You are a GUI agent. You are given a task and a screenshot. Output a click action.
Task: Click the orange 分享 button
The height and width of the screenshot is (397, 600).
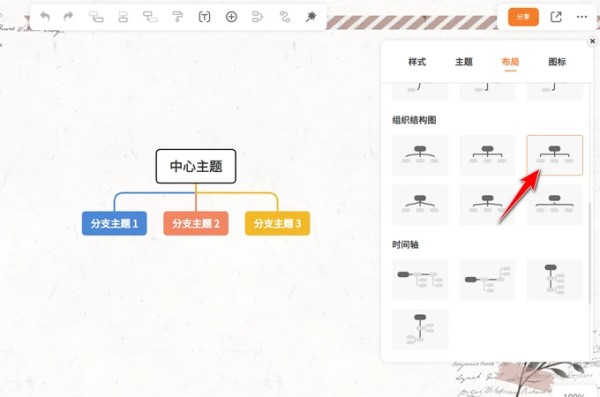point(523,17)
